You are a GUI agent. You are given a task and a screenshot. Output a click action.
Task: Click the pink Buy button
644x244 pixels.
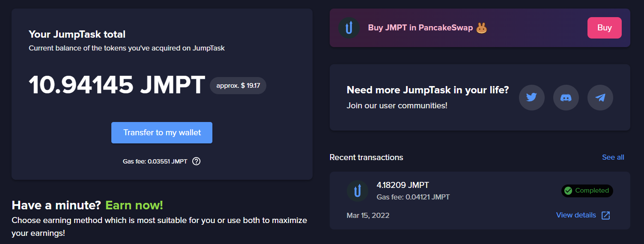604,28
